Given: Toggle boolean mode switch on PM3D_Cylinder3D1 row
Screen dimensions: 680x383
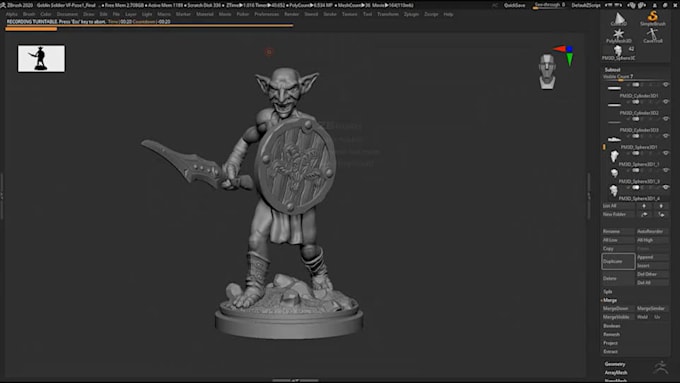Looking at the screenshot, I should click(x=636, y=85).
